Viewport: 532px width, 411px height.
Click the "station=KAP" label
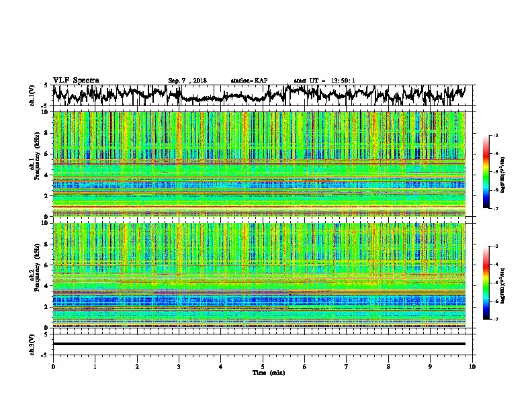click(249, 81)
